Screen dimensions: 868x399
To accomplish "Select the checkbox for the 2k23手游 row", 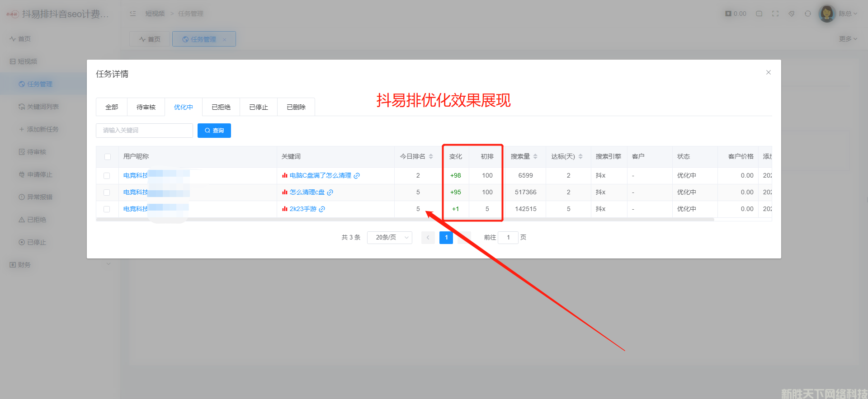I will [x=107, y=209].
